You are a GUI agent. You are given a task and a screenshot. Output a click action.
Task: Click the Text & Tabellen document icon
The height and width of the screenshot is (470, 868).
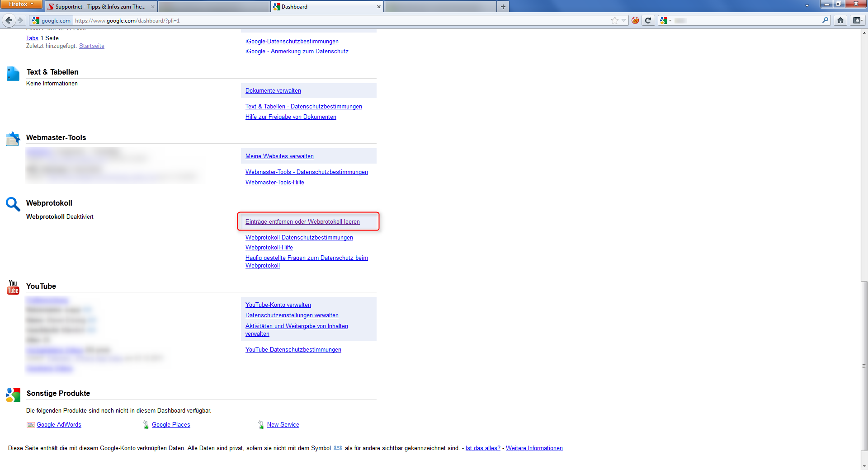(13, 73)
